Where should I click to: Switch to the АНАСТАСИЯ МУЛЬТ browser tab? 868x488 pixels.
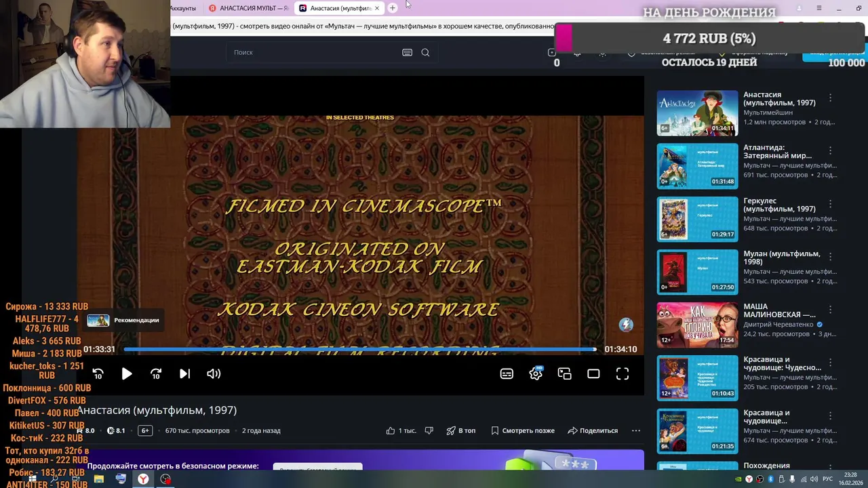tap(249, 8)
